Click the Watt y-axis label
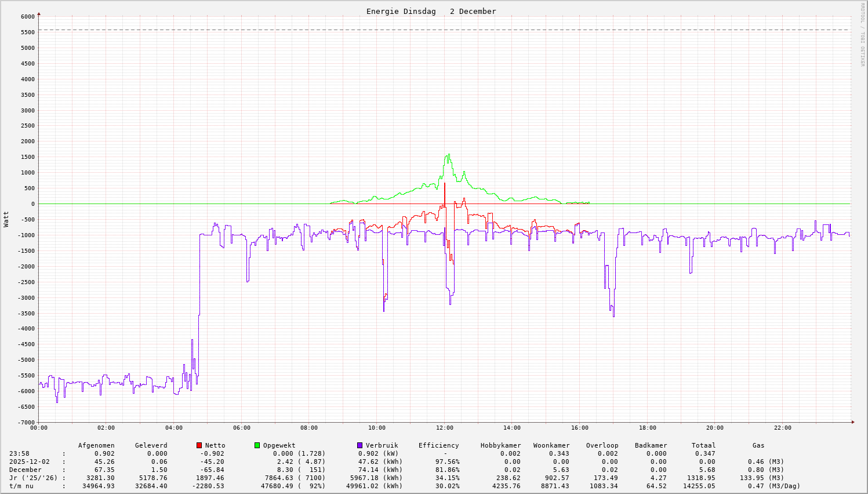 pos(6,219)
